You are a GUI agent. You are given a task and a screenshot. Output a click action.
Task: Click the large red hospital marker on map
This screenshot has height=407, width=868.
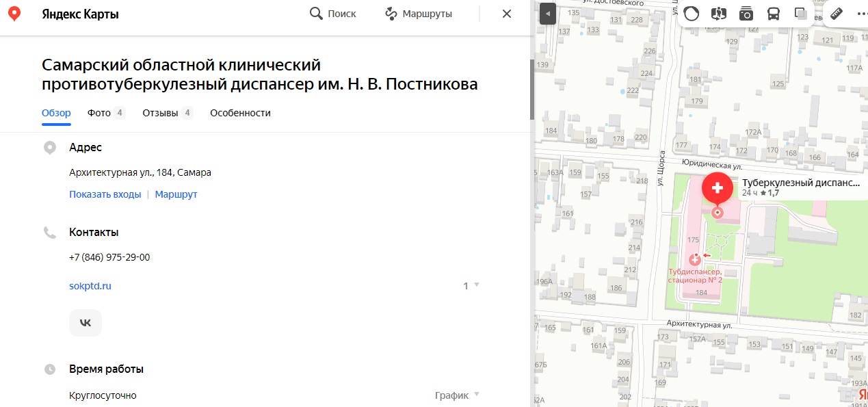pyautogui.click(x=717, y=189)
